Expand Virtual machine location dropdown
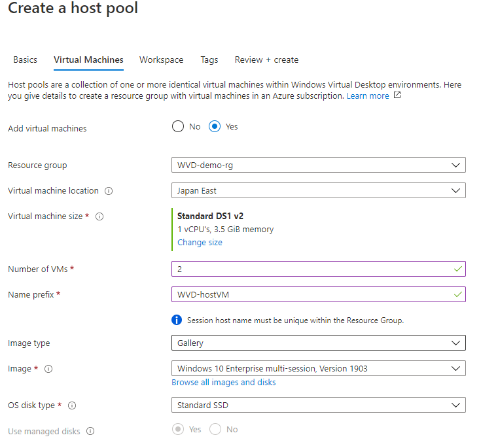498x448 pixels. pyautogui.click(x=318, y=191)
